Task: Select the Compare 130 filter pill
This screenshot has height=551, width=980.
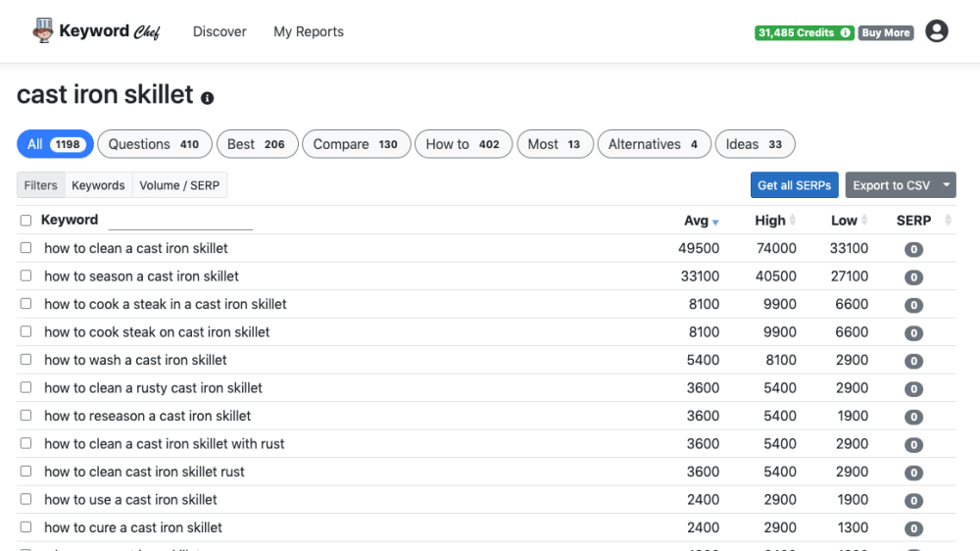Action: 357,144
